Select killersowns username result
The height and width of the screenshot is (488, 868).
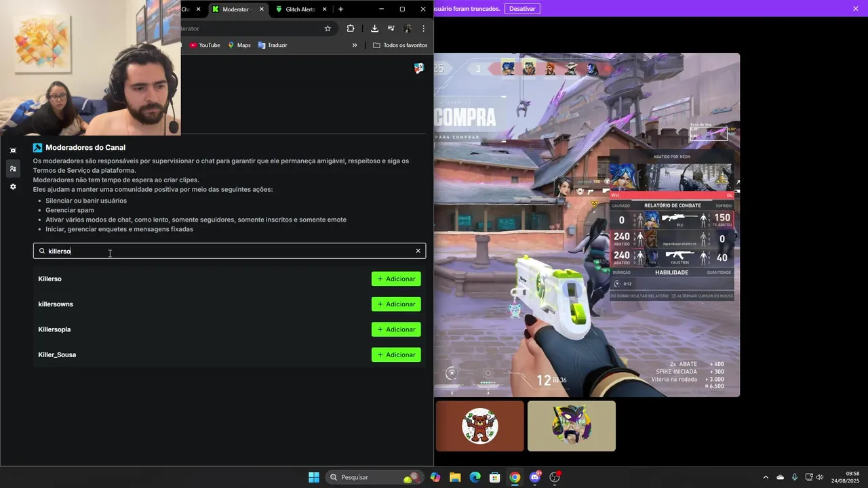coord(56,304)
